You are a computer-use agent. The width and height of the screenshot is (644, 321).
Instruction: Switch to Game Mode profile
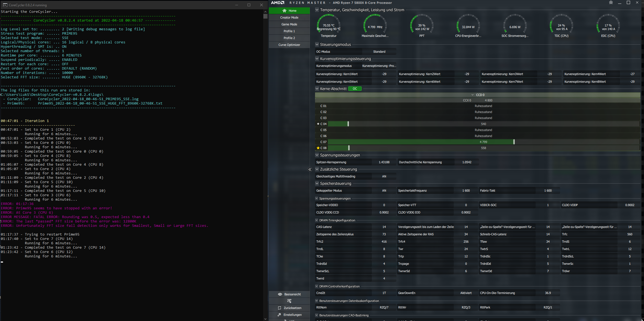coord(289,24)
